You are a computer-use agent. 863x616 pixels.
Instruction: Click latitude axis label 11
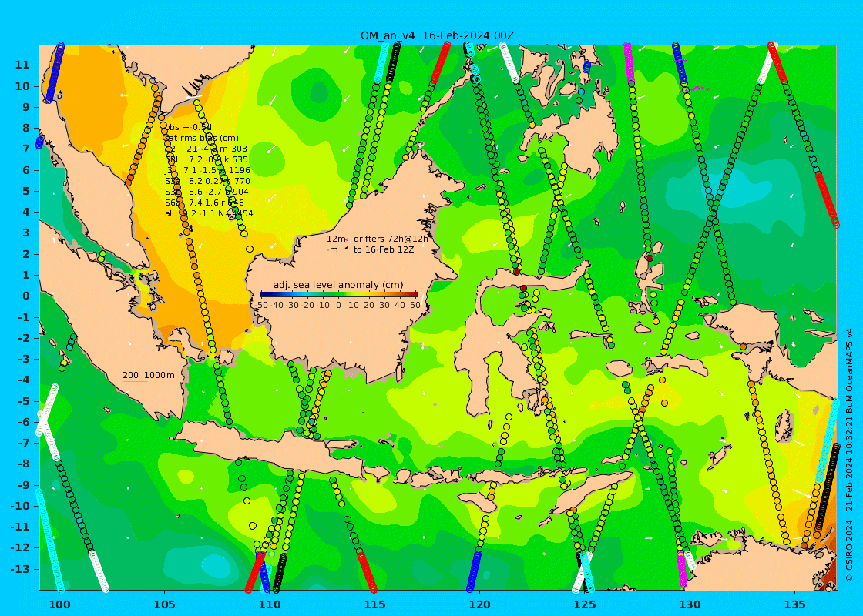tap(22, 65)
